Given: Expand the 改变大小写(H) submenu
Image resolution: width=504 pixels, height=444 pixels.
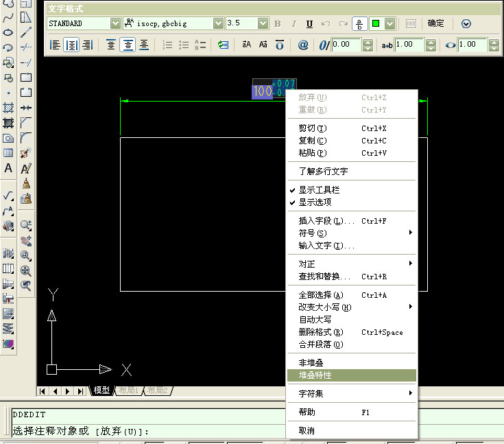Looking at the screenshot, I should pyautogui.click(x=352, y=307).
